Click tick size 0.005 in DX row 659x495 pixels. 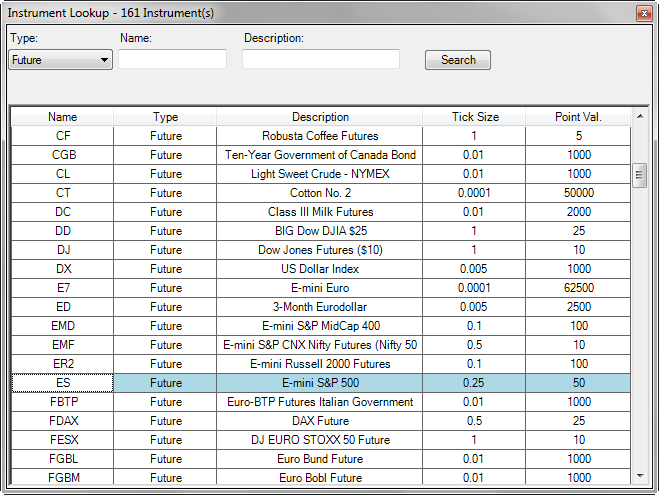474,269
